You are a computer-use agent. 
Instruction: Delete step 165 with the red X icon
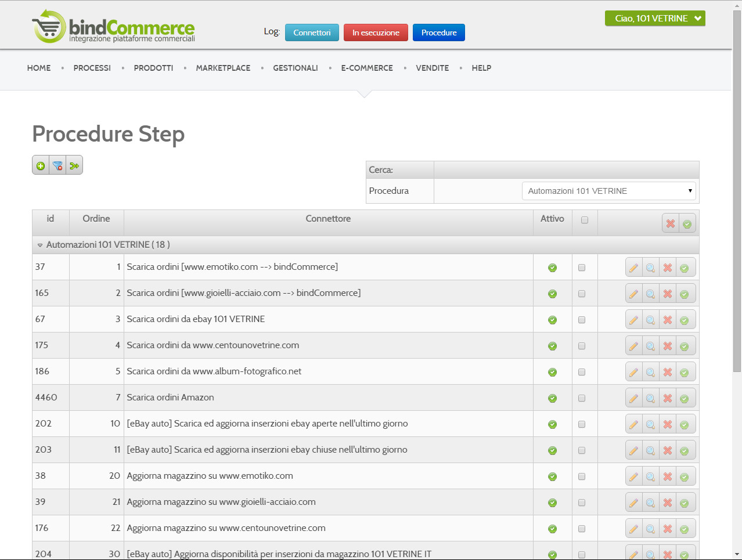tap(668, 294)
